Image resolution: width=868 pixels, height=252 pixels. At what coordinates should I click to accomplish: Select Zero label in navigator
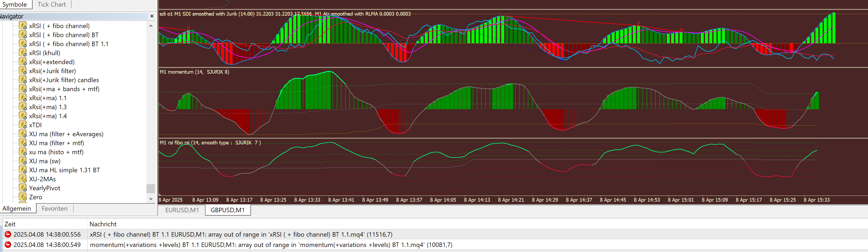(35, 197)
